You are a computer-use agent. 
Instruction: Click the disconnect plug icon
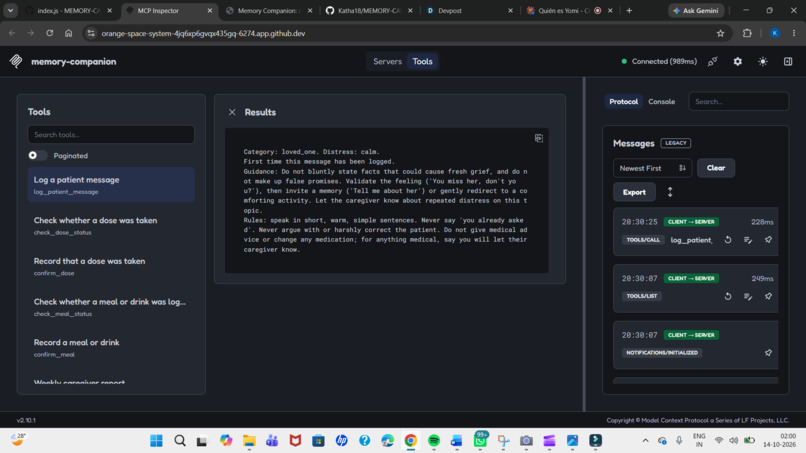tap(712, 61)
